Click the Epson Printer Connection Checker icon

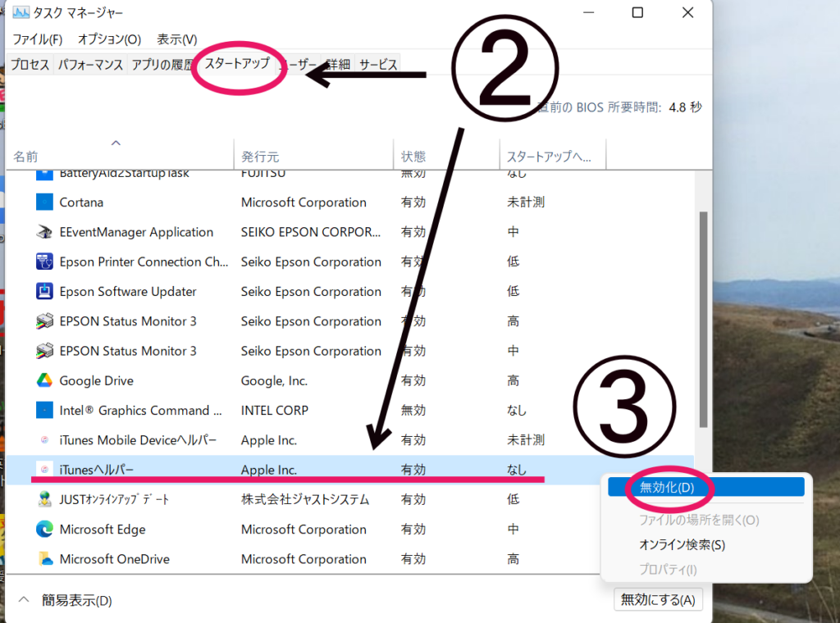pyautogui.click(x=44, y=261)
